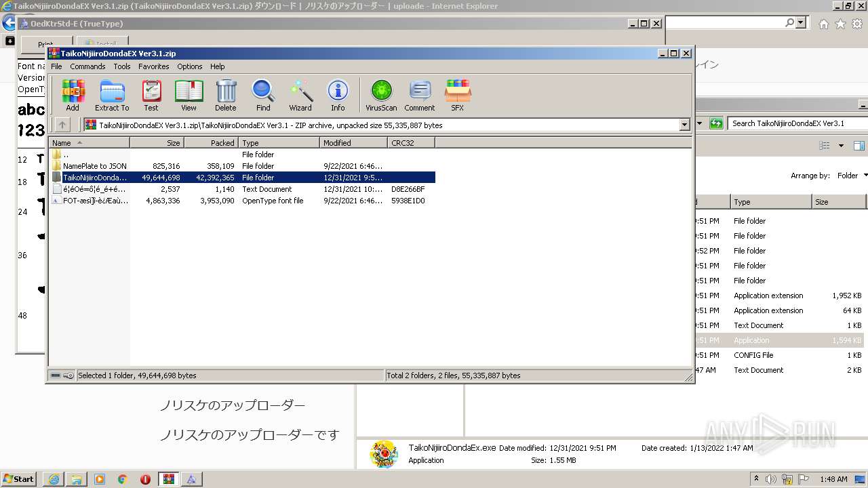This screenshot has width=868, height=488.
Task: Click the Type column header in Explorer
Action: coord(771,202)
